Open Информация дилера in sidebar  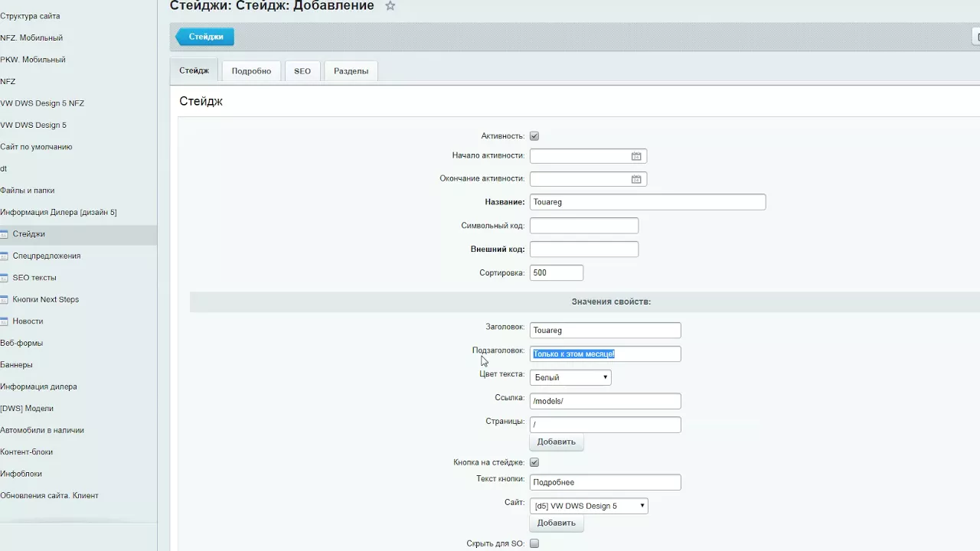click(x=38, y=386)
